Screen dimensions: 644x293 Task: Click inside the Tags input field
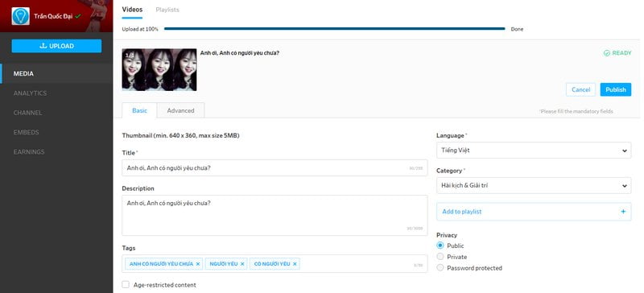[275, 264]
